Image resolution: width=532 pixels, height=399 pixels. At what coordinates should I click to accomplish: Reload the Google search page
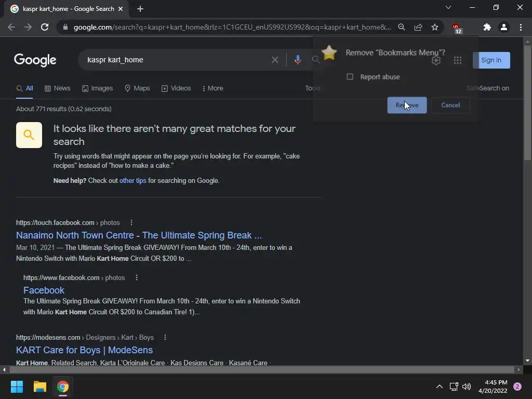tap(45, 27)
